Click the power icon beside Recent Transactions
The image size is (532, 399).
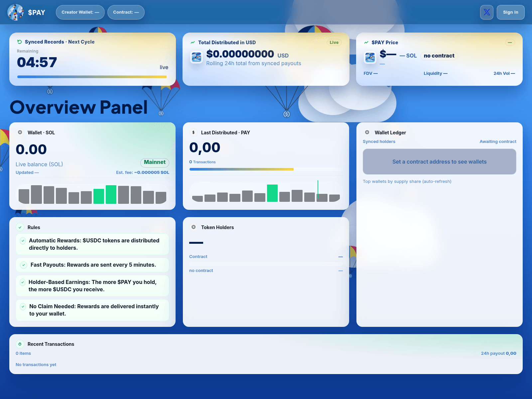tap(20, 344)
